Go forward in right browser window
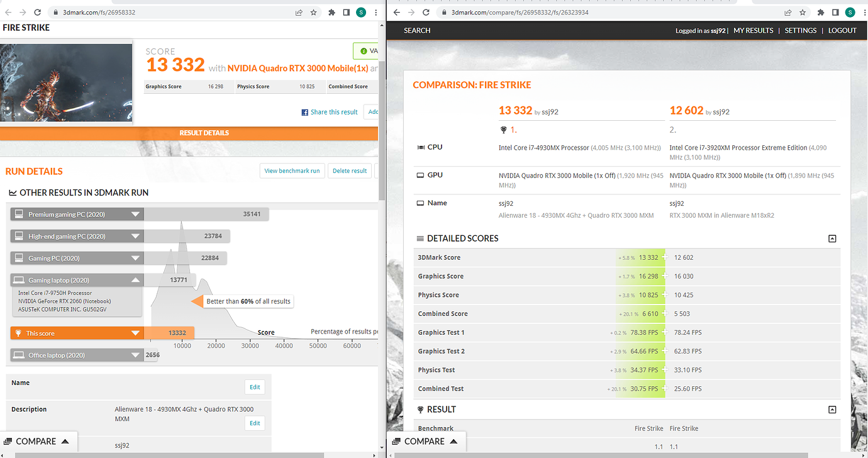Viewport: 868px width, 458px height. pos(411,12)
